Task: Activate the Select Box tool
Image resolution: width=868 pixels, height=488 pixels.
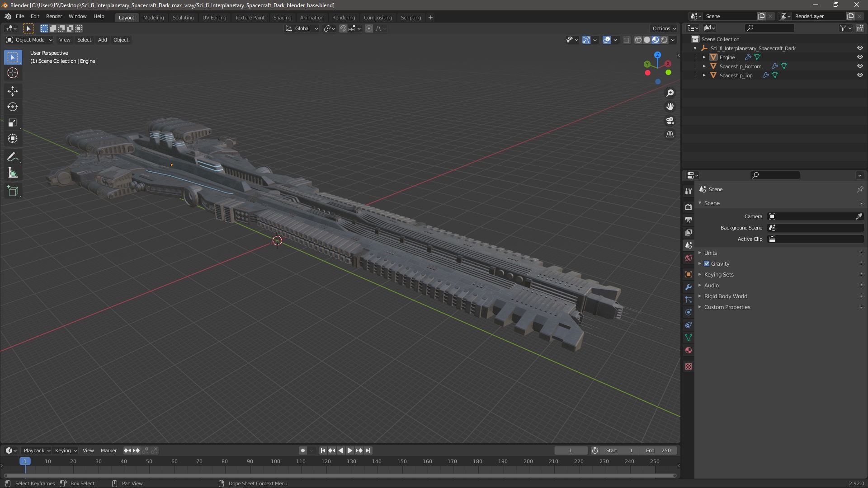Action: pyautogui.click(x=13, y=57)
